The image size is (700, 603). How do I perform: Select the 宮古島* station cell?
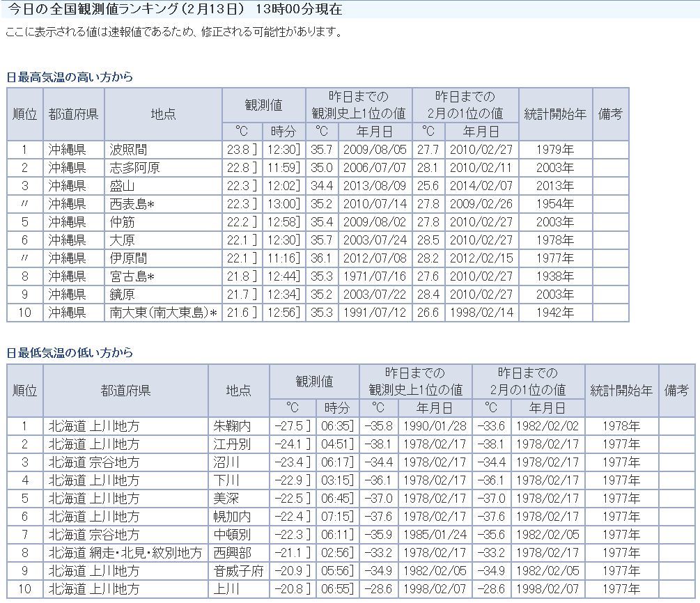coord(163,276)
